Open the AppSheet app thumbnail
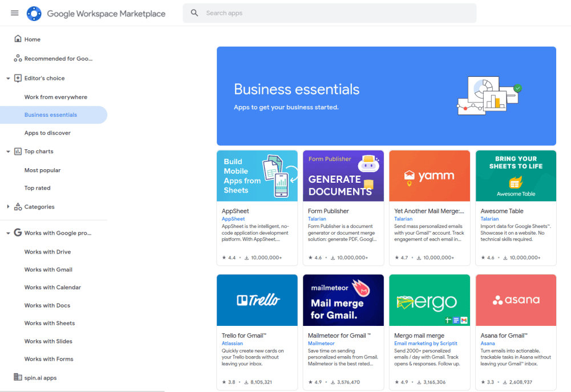Viewport: 571px width, 392px height. point(257,176)
